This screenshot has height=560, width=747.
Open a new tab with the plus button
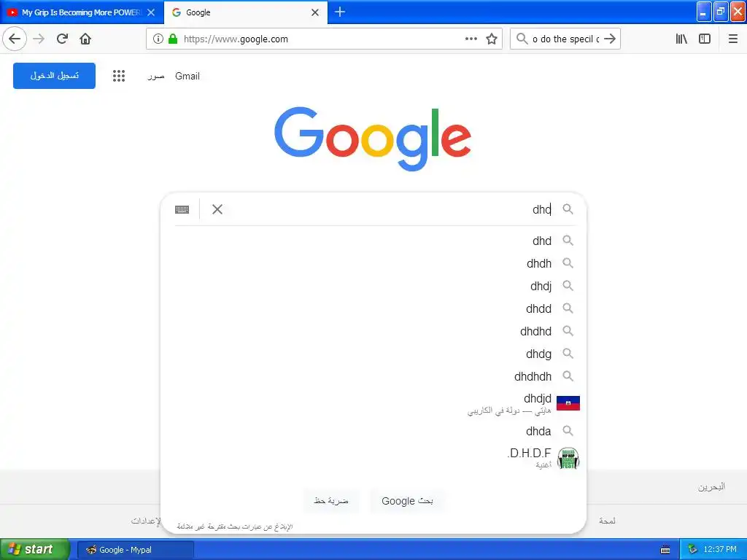[340, 12]
